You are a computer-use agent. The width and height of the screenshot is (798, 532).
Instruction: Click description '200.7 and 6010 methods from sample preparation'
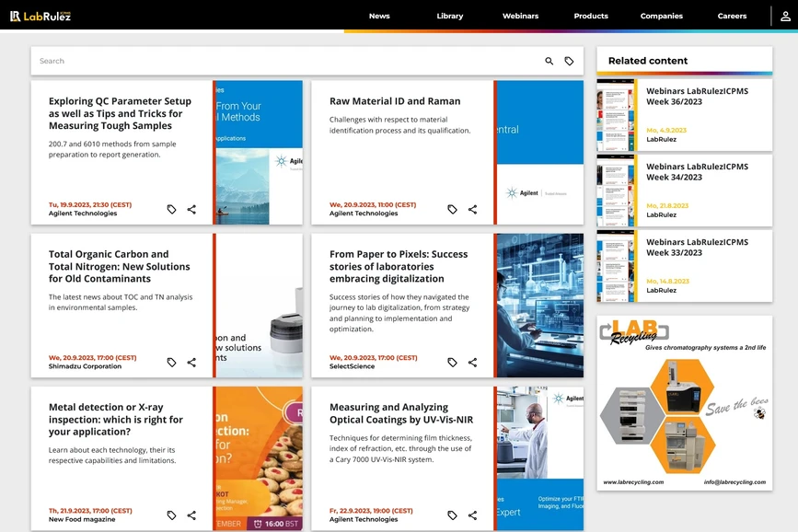click(x=112, y=149)
